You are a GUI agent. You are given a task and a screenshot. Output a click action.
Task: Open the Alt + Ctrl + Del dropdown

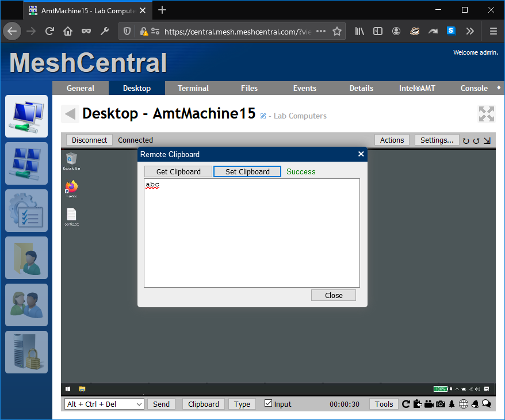[104, 404]
